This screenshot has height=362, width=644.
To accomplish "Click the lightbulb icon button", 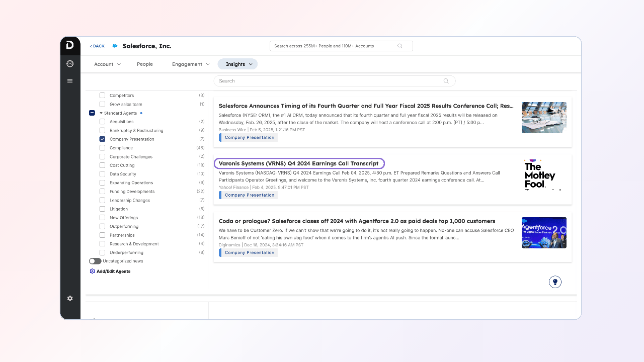I will pyautogui.click(x=555, y=282).
